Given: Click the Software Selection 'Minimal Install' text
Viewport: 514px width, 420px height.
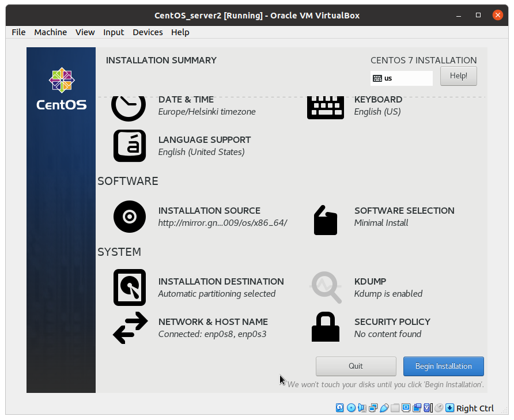Looking at the screenshot, I should point(381,223).
